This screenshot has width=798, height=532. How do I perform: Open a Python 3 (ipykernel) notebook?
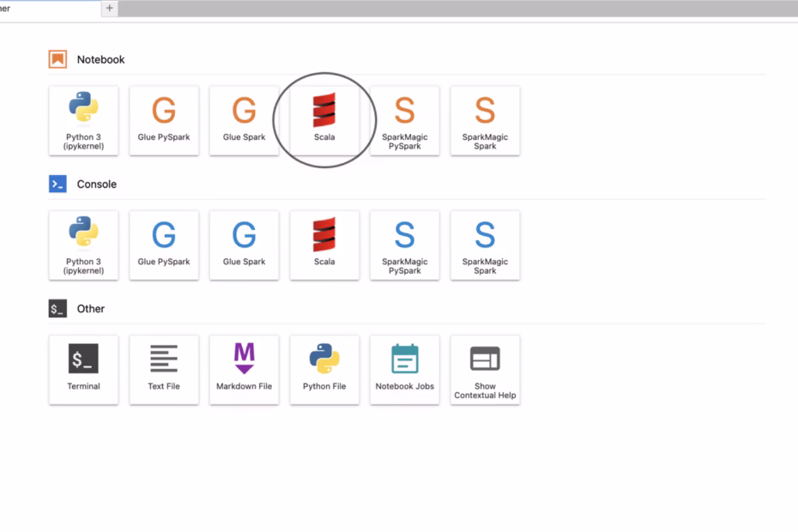click(x=83, y=120)
